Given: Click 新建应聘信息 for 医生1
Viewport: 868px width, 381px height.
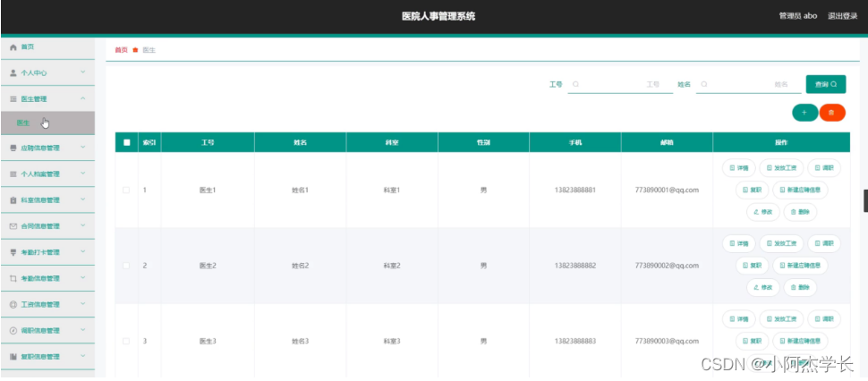Looking at the screenshot, I should [x=801, y=190].
